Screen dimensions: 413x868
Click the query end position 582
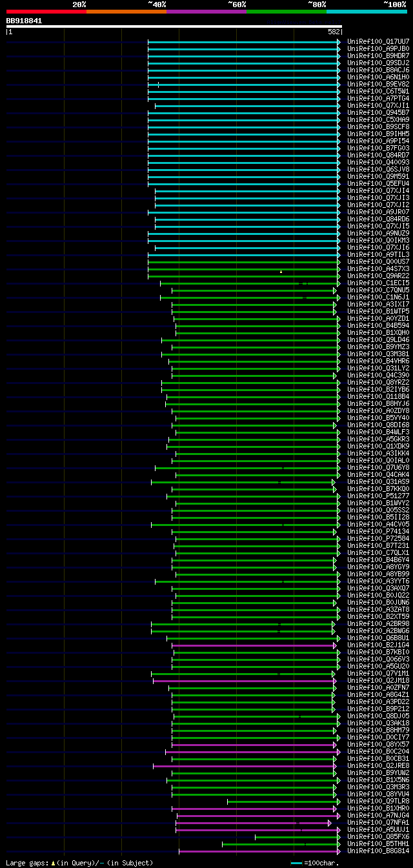334,32
